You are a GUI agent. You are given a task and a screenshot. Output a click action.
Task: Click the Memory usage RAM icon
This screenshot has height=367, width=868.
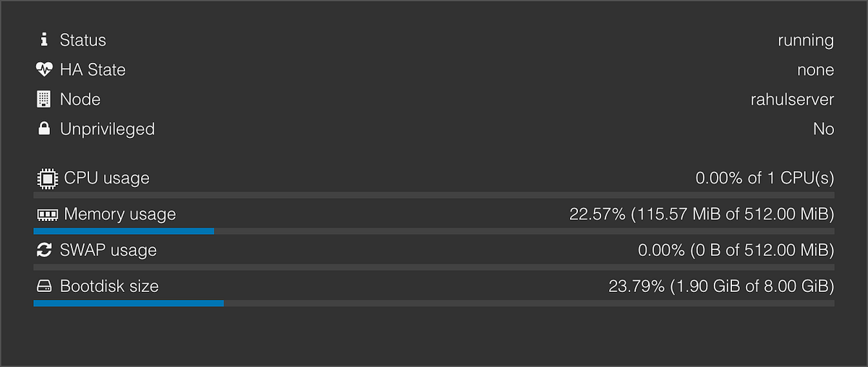point(46,215)
